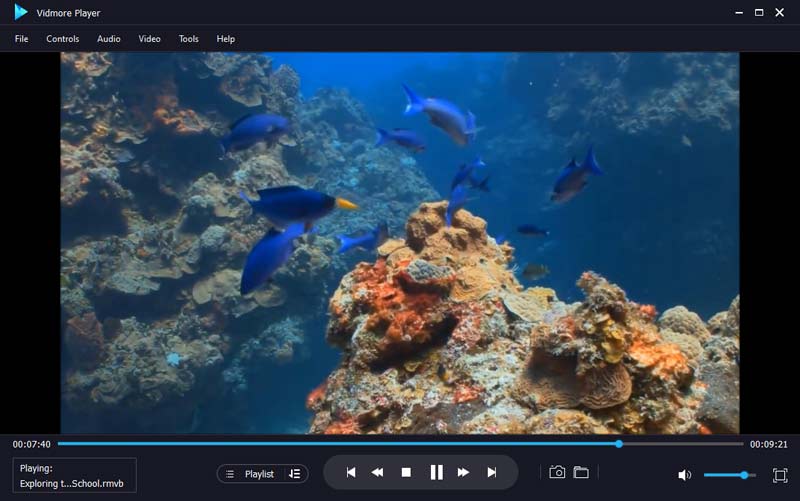This screenshot has width=800, height=501.
Task: Adjust the volume slider
Action: [744, 475]
